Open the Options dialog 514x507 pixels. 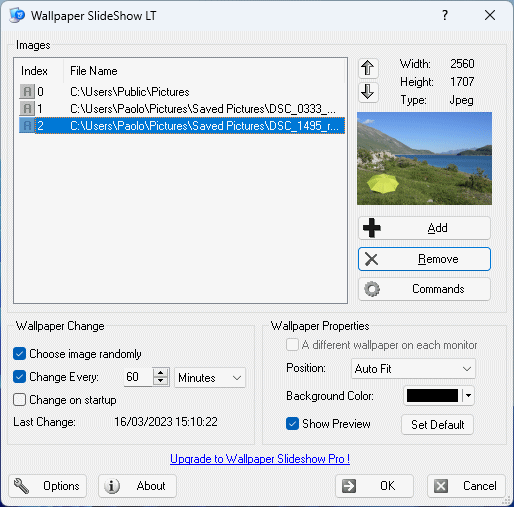(48, 486)
